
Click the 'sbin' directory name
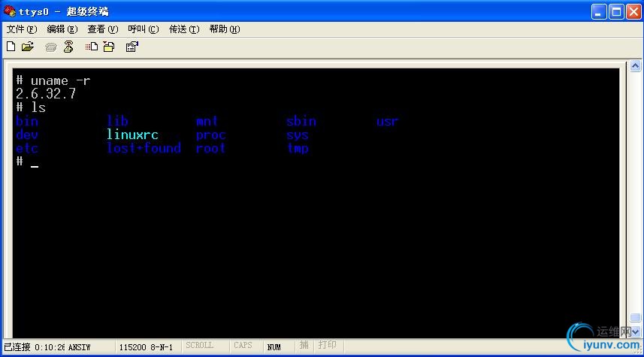(301, 121)
